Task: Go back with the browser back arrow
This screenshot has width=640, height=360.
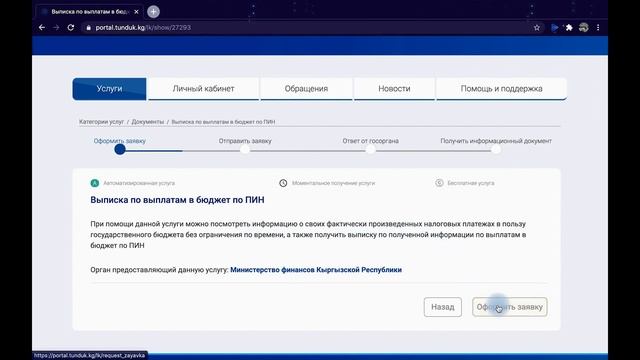Action: click(x=42, y=27)
